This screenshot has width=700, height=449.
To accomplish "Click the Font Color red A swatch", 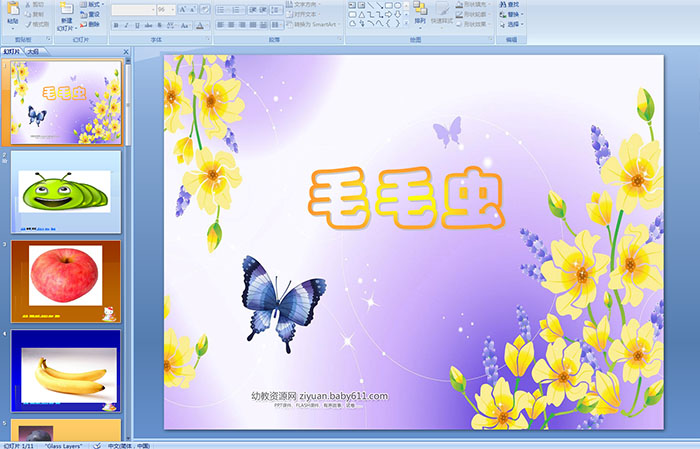I will click(200, 26).
